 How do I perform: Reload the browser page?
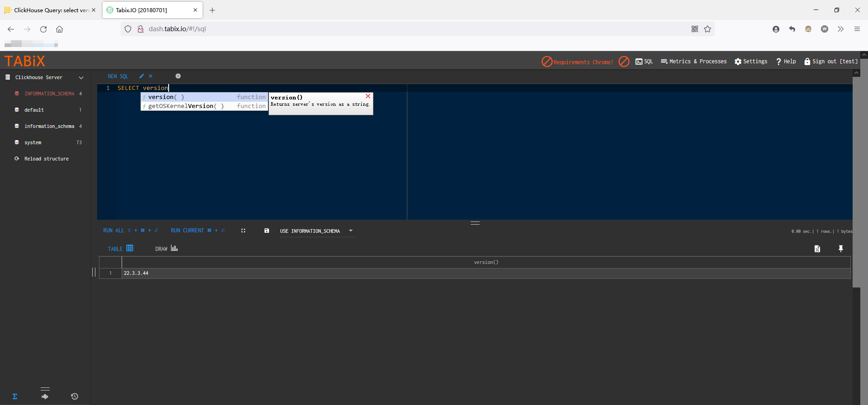(43, 29)
